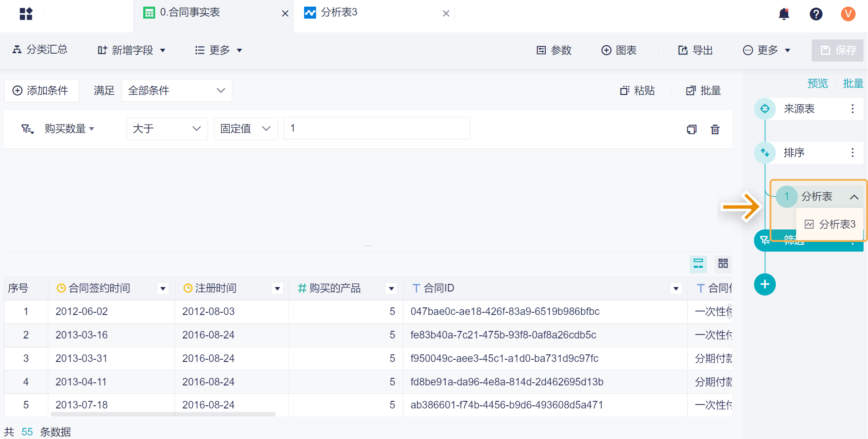Open the left 更多 list menu
The width and height of the screenshot is (868, 439).
(219, 50)
